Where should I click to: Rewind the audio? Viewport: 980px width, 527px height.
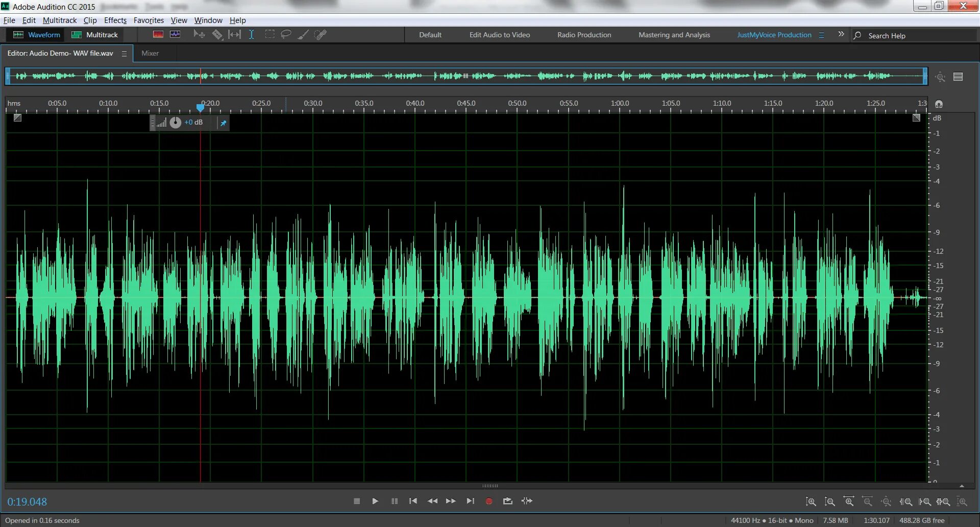[432, 501]
